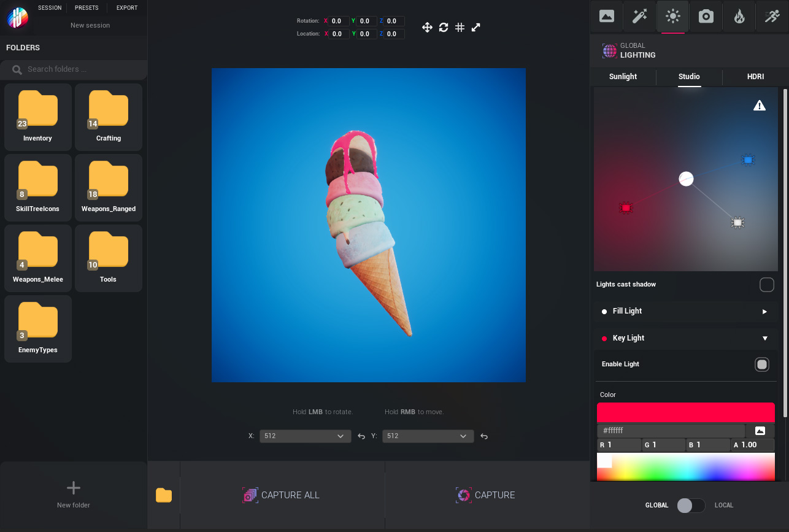The height and width of the screenshot is (532, 789).
Task: Click the expand diagonal arrows icon
Action: coord(475,27)
